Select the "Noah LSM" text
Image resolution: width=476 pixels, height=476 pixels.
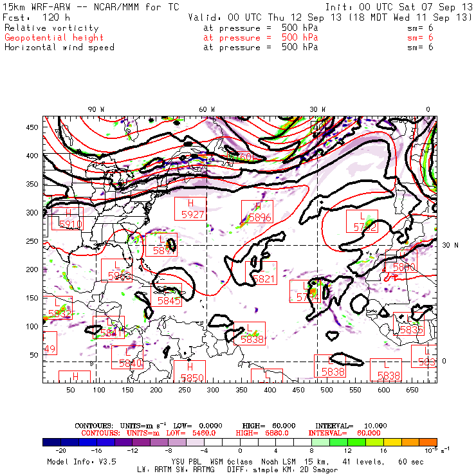279,462
